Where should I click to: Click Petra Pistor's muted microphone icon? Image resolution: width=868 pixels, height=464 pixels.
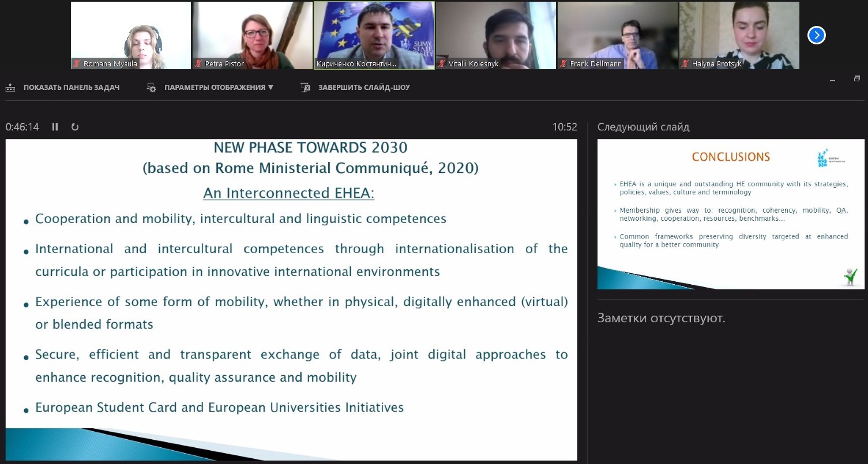(198, 64)
